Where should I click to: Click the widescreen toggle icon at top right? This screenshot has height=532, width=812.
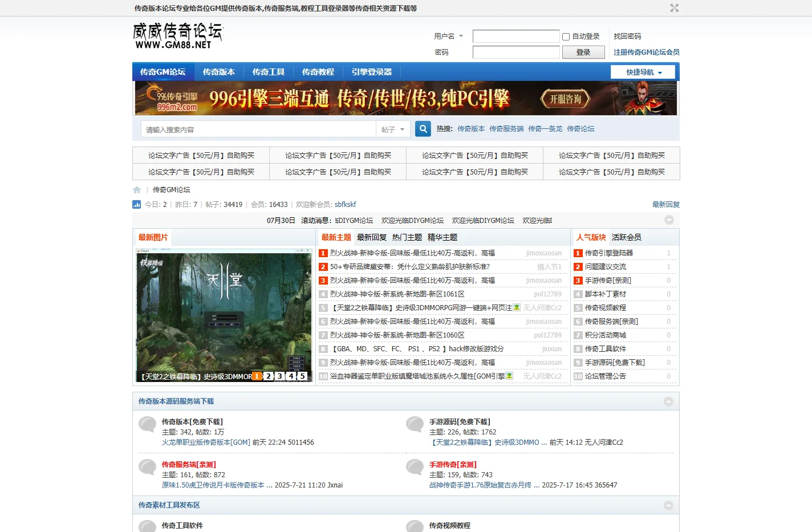pyautogui.click(x=675, y=8)
